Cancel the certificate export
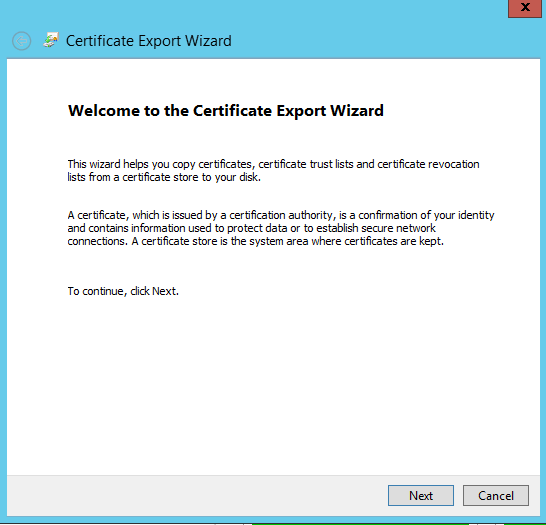The height and width of the screenshot is (525, 546). [x=496, y=495]
